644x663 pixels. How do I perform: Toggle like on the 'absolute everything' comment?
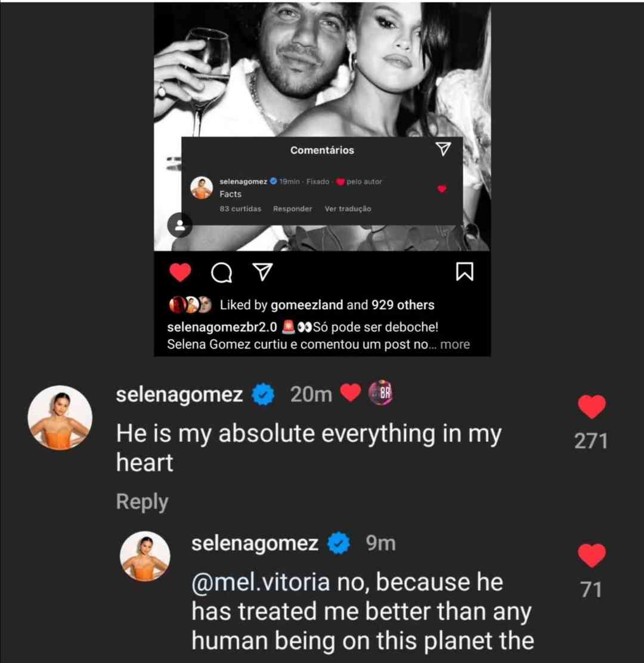(592, 407)
